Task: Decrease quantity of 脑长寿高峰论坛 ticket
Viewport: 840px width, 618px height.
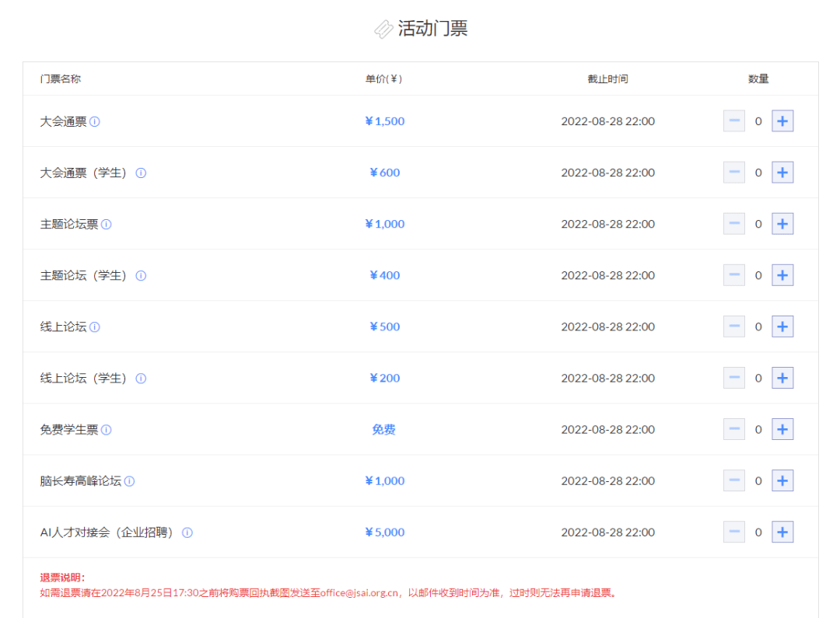Action: pos(733,481)
